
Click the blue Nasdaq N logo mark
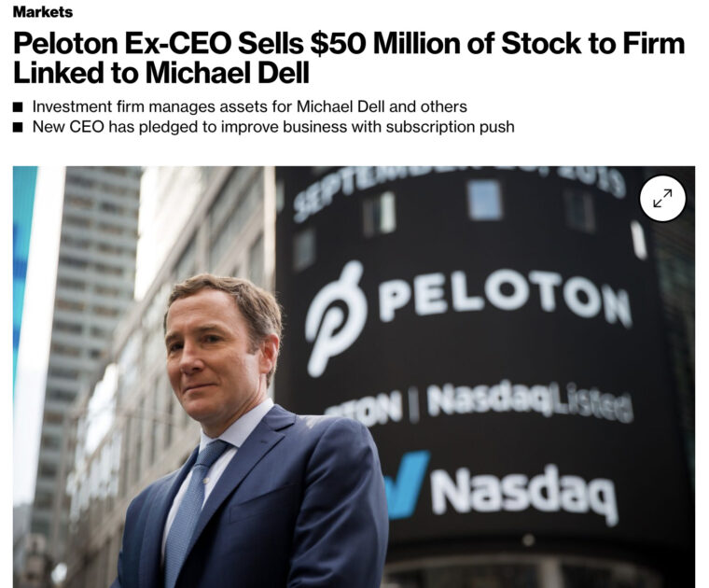coord(406,484)
